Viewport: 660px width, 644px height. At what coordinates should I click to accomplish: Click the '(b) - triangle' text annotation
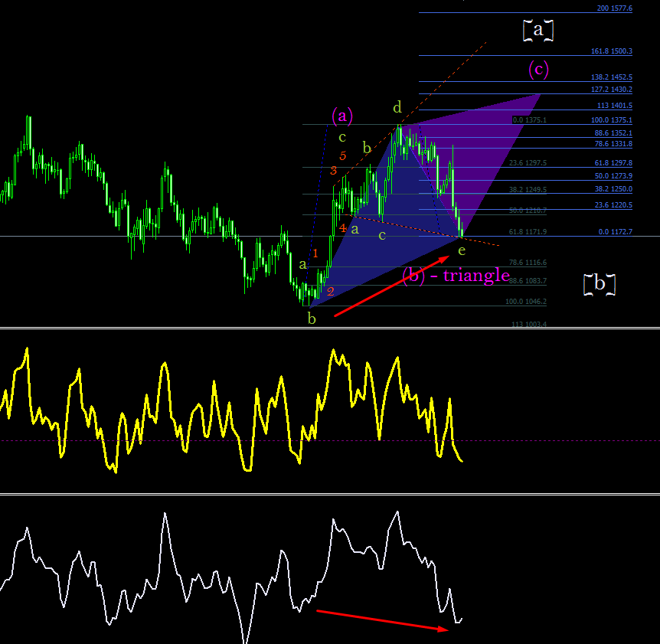click(x=456, y=276)
